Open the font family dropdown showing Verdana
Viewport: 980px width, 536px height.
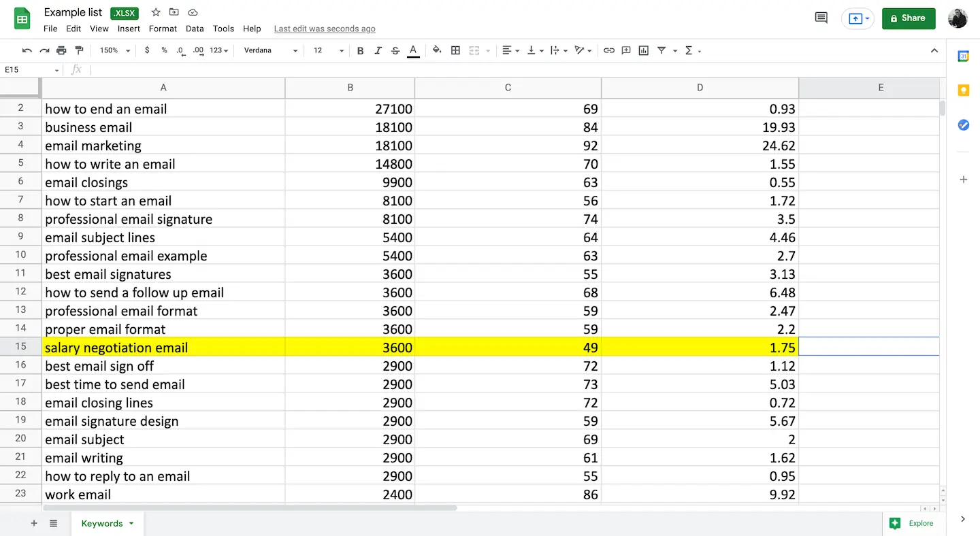(x=269, y=50)
